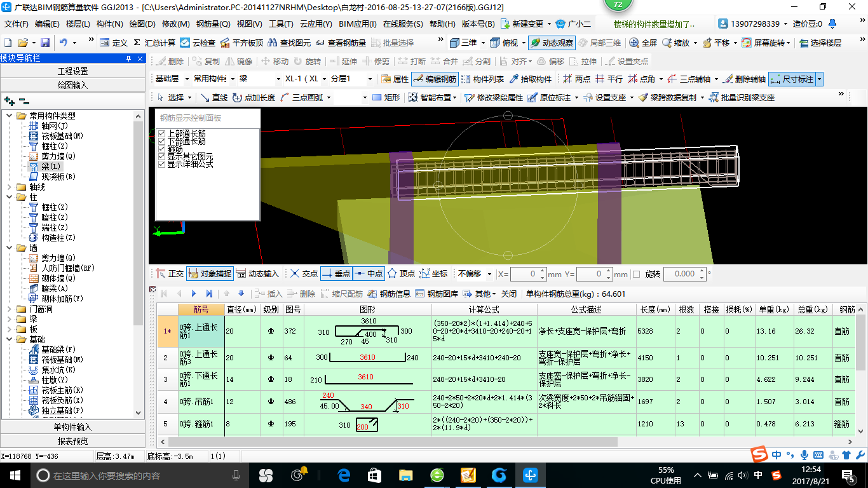Select 平行 parallel axis tool
The height and width of the screenshot is (488, 868).
pos(609,79)
